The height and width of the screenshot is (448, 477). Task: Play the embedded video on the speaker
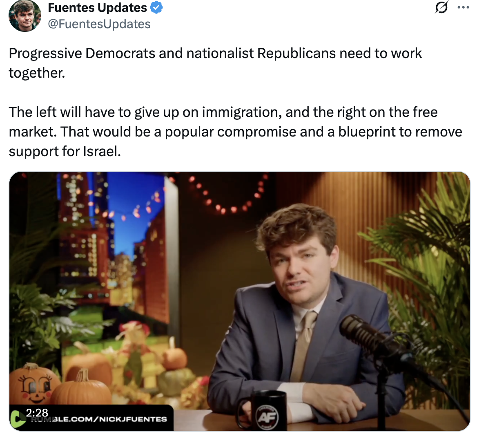coord(240,301)
